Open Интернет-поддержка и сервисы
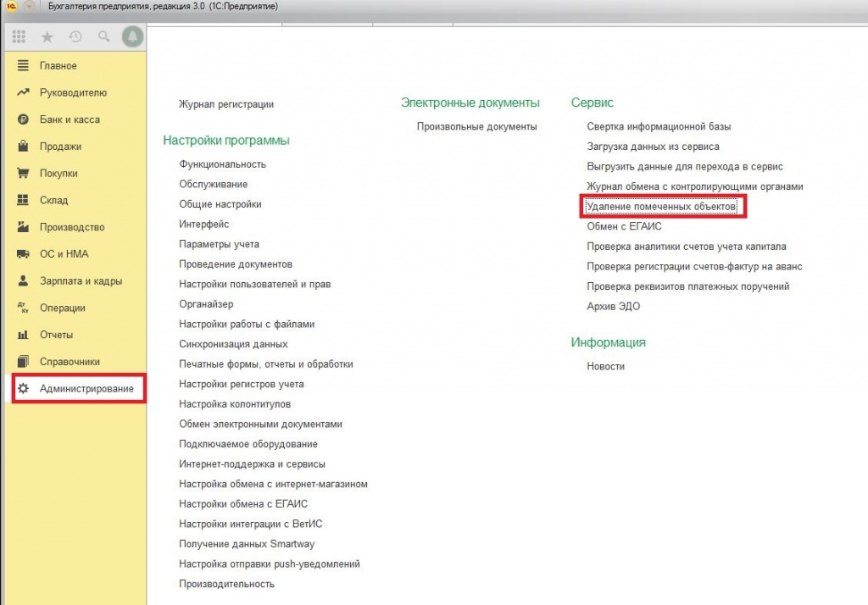The width and height of the screenshot is (868, 605). tap(252, 463)
